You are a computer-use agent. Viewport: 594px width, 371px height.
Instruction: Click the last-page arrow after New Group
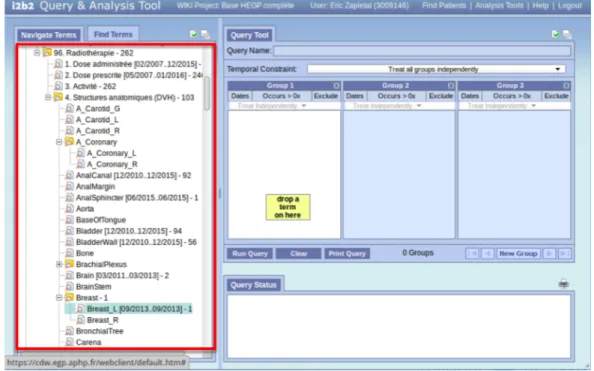[564, 253]
